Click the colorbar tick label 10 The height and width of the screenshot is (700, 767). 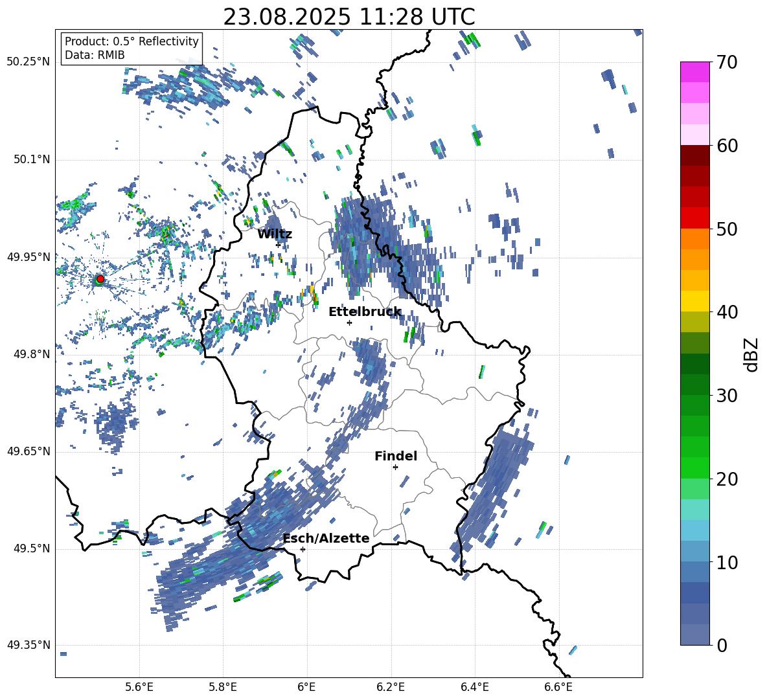(727, 562)
